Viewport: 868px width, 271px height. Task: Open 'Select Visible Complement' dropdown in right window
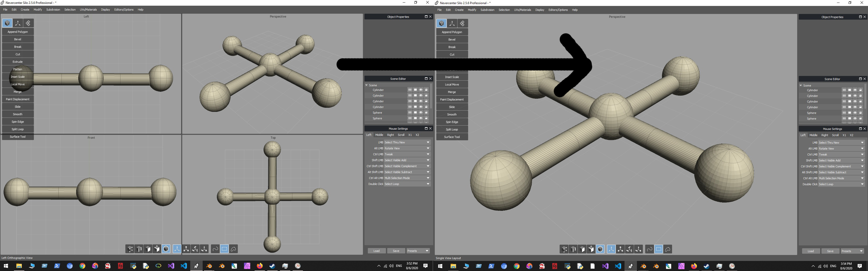pyautogui.click(x=841, y=166)
